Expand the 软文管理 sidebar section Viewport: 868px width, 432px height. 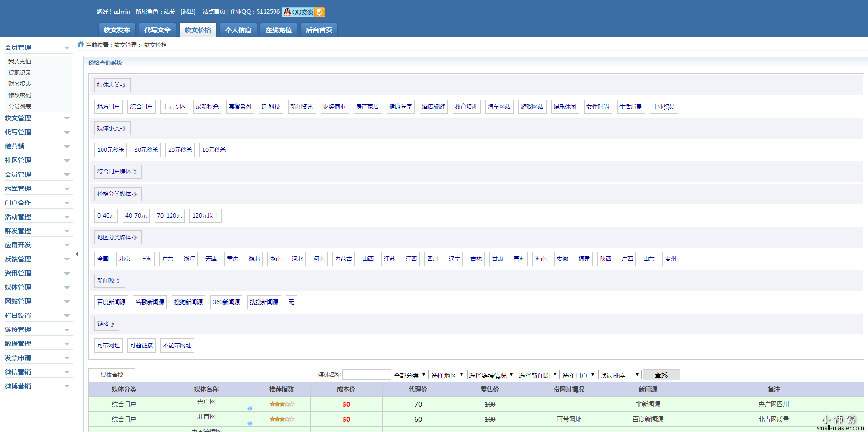click(x=38, y=118)
